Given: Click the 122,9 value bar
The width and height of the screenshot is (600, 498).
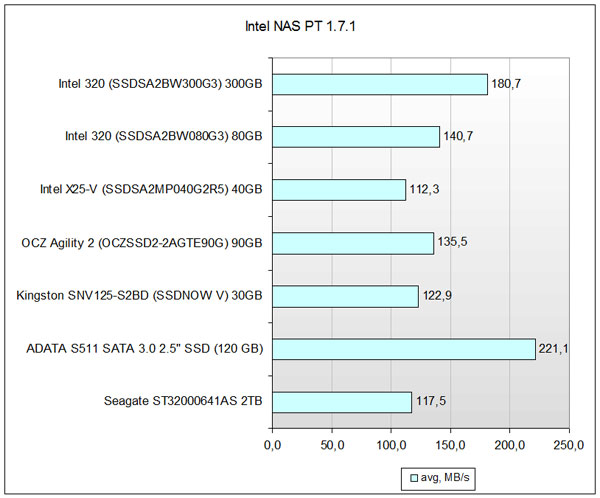Looking at the screenshot, I should click(346, 296).
